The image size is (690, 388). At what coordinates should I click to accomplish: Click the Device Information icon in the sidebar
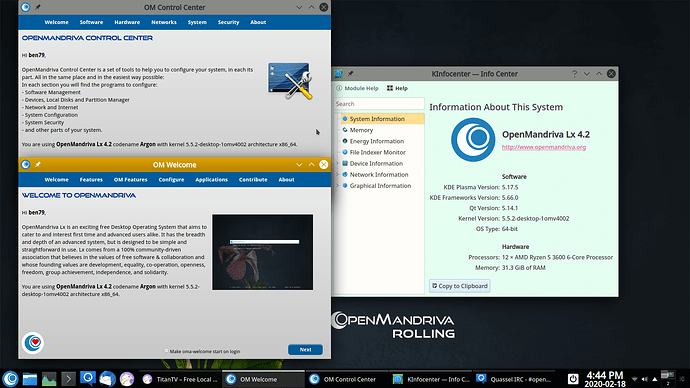345,163
